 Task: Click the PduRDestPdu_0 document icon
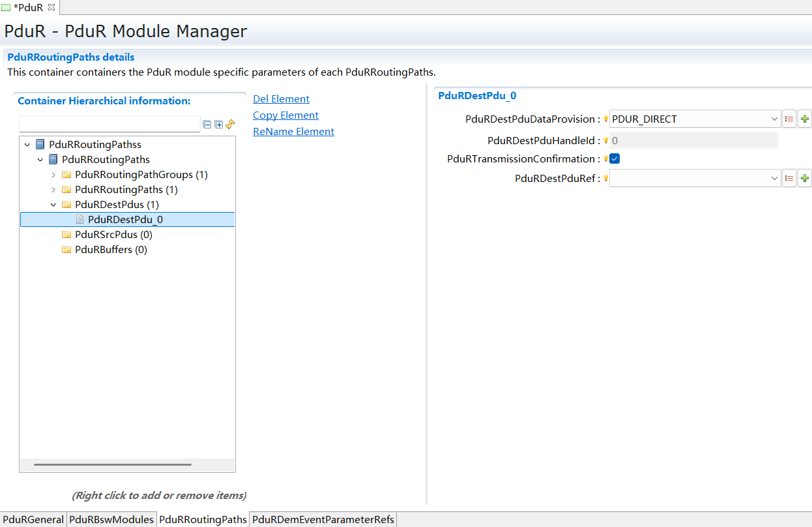pos(80,219)
